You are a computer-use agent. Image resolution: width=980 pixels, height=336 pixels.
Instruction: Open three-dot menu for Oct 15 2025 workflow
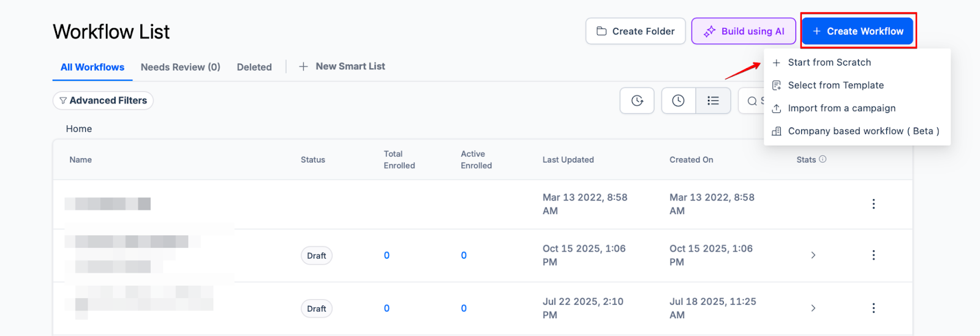click(873, 255)
